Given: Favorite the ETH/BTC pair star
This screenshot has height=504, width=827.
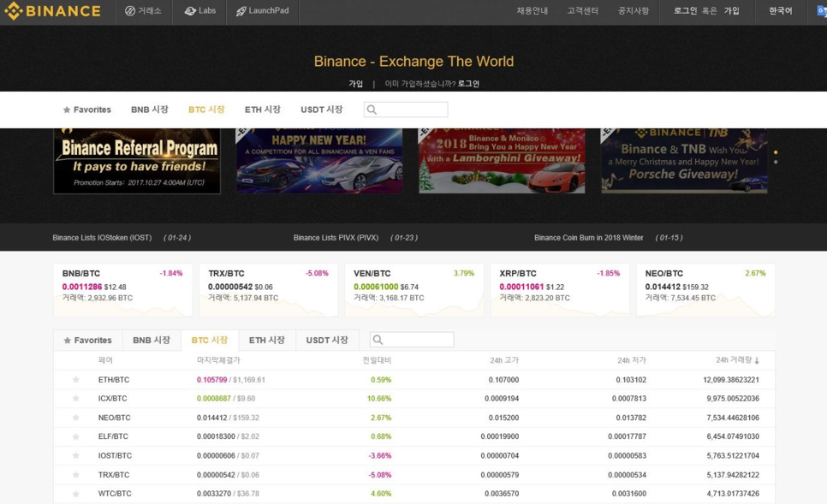Looking at the screenshot, I should 76,380.
